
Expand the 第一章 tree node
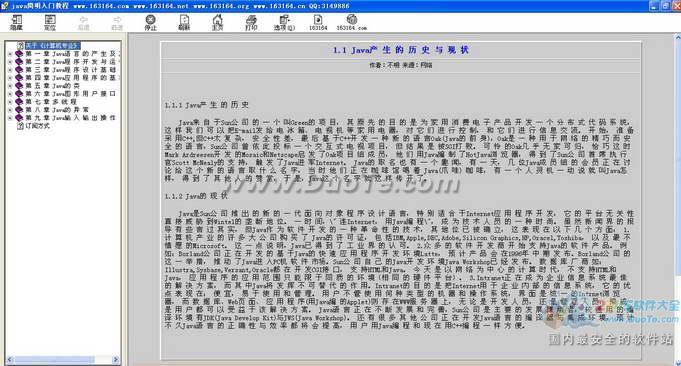point(10,54)
